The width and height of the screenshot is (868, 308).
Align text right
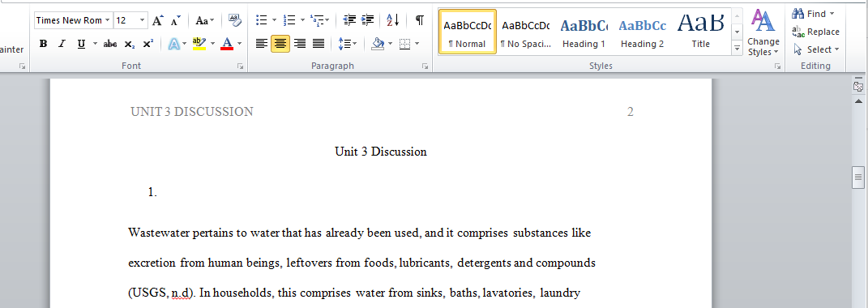coord(300,44)
